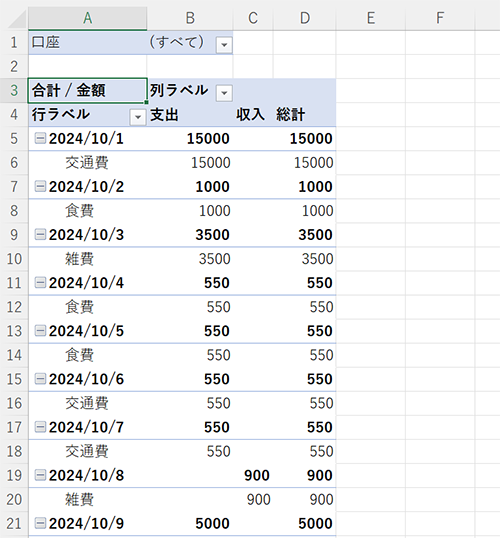Screen dimensions: 500x538
Task: Collapse the 2024/10/3 row group
Action: (x=40, y=234)
